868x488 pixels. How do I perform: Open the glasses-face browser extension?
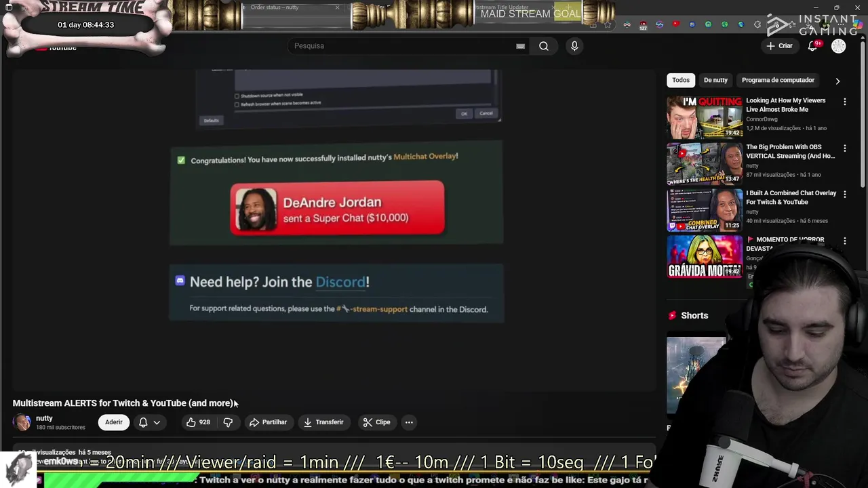tap(627, 25)
